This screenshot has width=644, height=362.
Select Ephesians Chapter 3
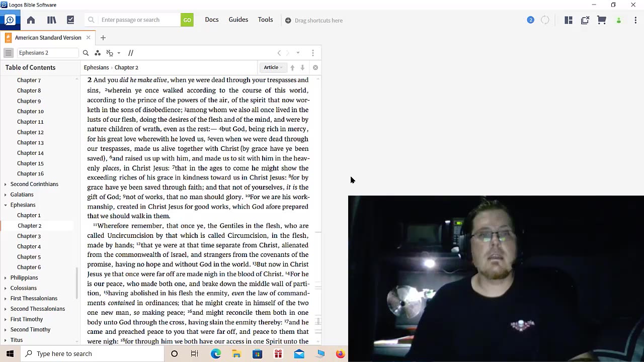(29, 236)
